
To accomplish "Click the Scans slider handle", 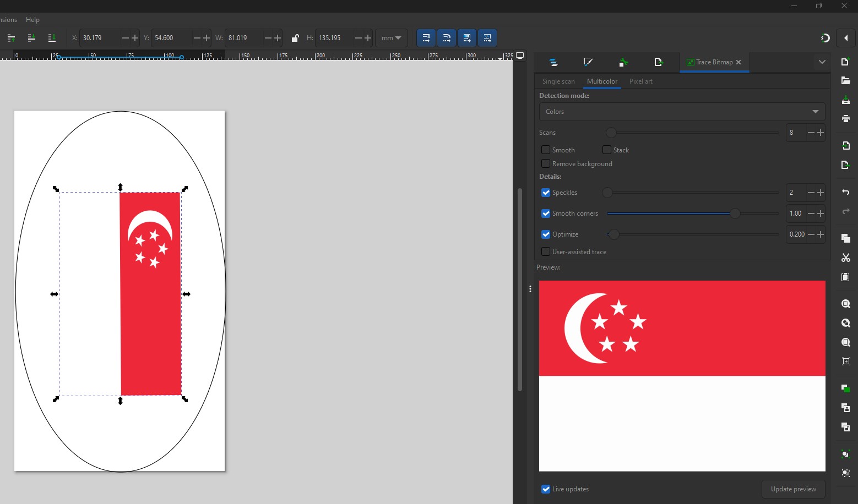I will tap(611, 133).
